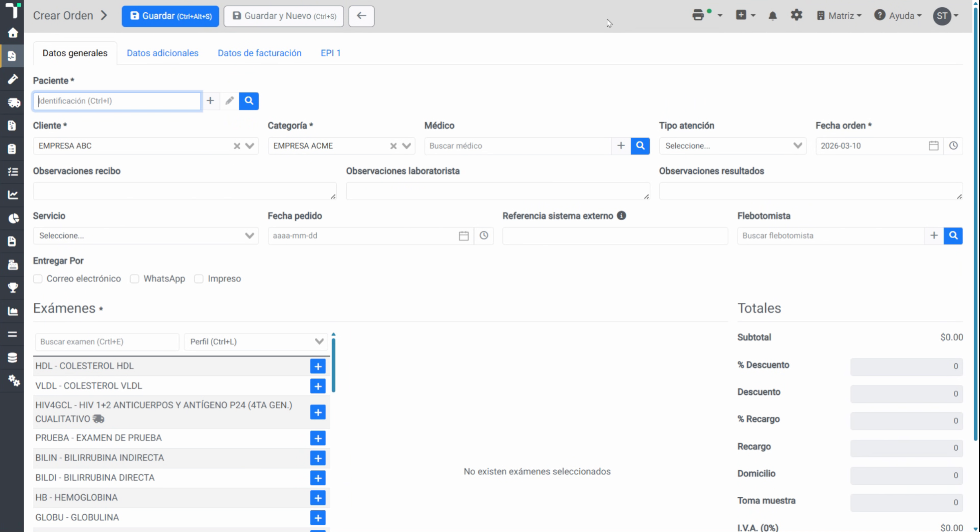Open Fecha pedido clock time icon

click(484, 236)
